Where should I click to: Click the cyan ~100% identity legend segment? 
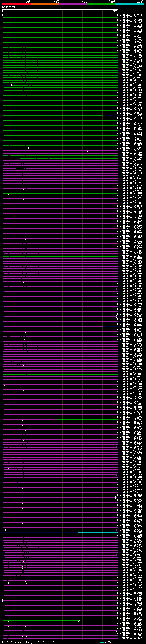130,4
